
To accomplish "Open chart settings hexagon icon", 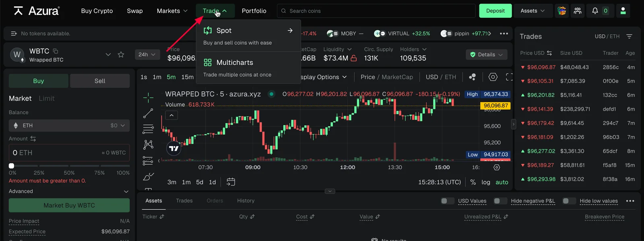I will pyautogui.click(x=493, y=77).
